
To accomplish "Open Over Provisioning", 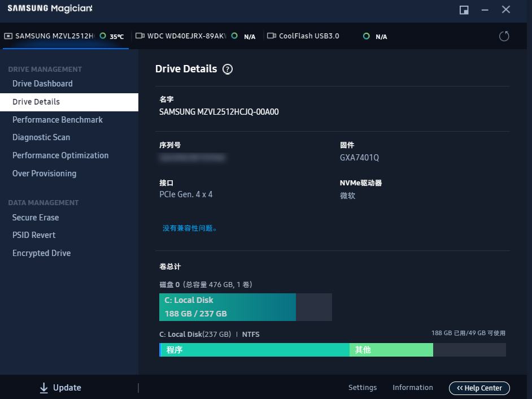I will tap(44, 173).
